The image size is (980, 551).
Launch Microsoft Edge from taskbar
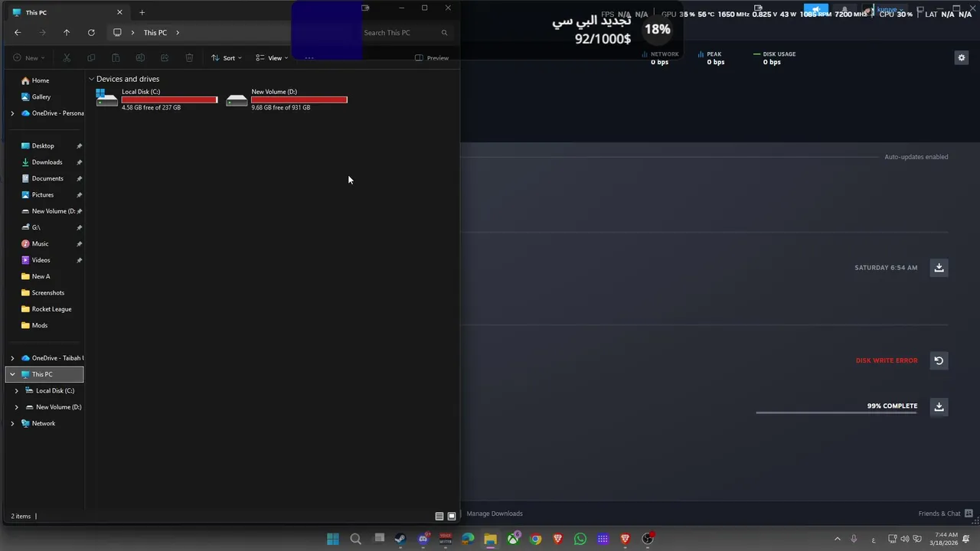[x=468, y=539]
